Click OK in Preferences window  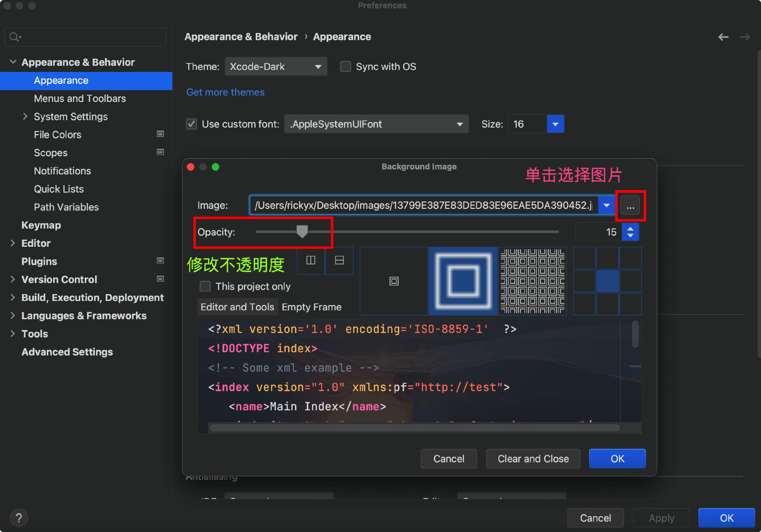727,518
